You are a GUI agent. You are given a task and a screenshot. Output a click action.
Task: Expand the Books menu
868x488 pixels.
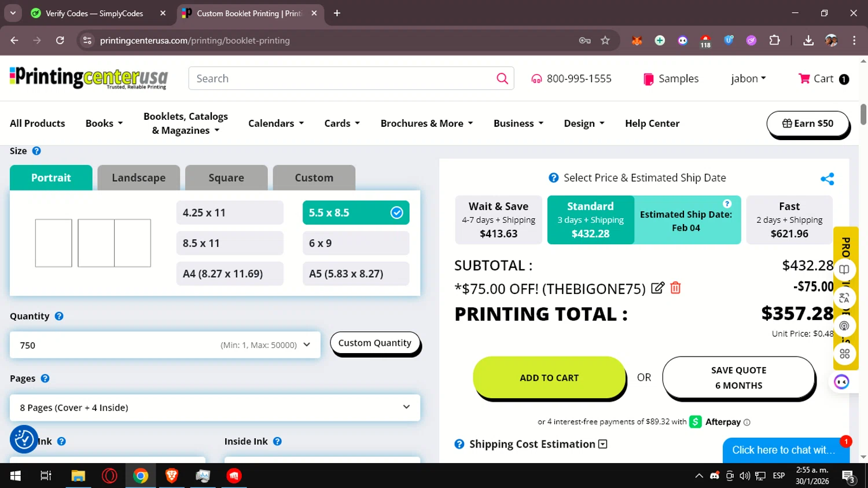pyautogui.click(x=104, y=123)
